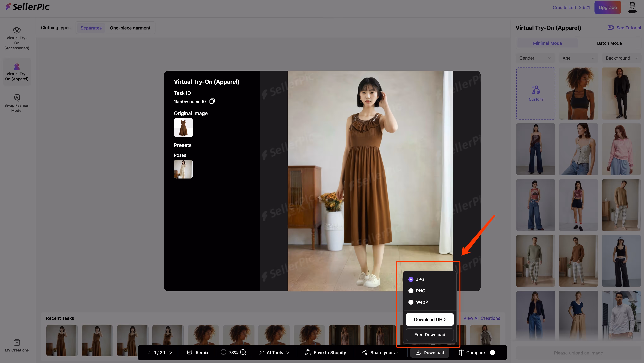Go to next image arrow
Screen dimensions: 644x363
tap(170, 352)
